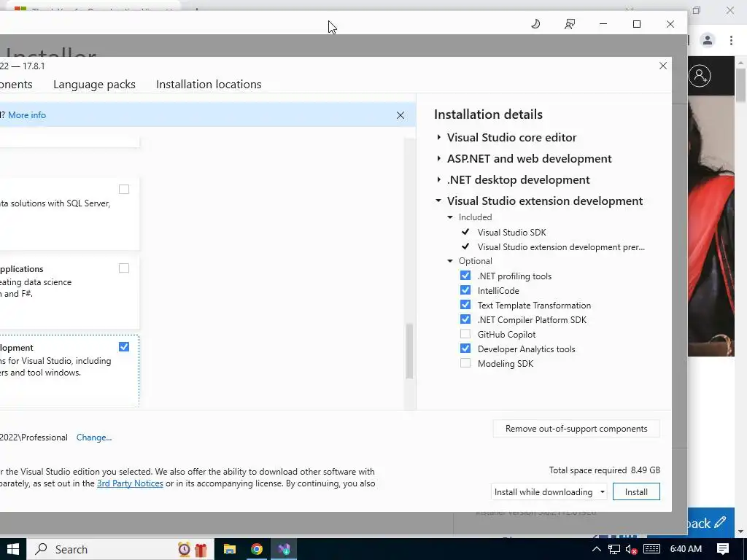The height and width of the screenshot is (560, 747).
Task: Enable GitHub Copilot component
Action: pyautogui.click(x=465, y=334)
